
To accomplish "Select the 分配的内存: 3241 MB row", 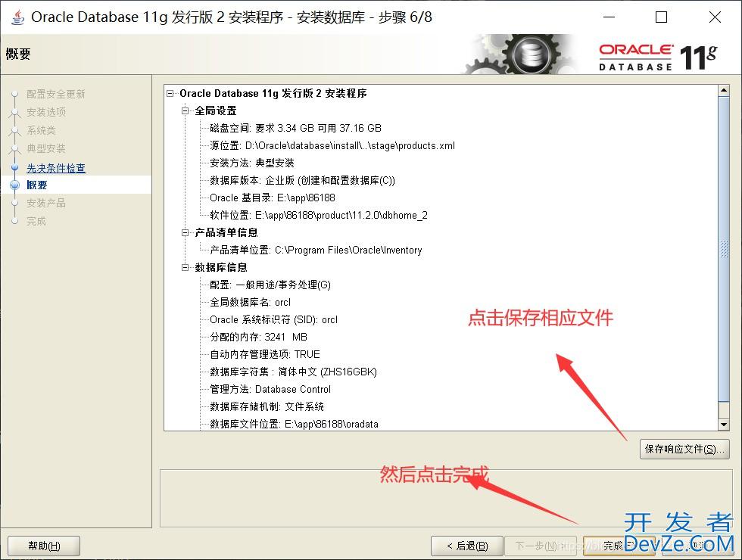I will 258,338.
